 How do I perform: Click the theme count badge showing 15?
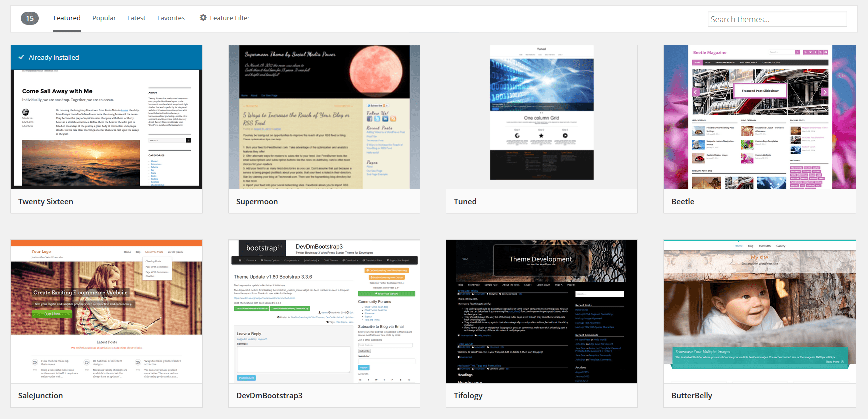pyautogui.click(x=30, y=18)
